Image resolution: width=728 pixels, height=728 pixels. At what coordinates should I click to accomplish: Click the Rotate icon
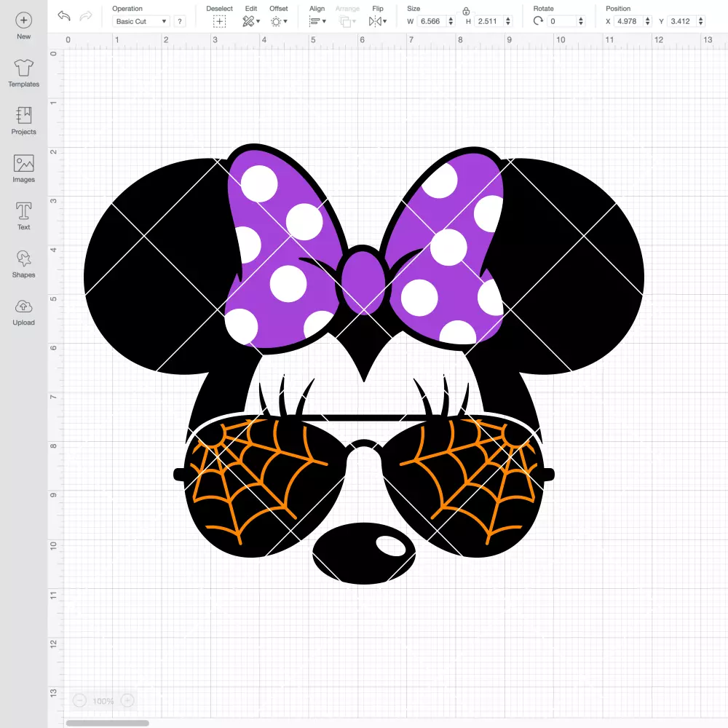coord(538,21)
